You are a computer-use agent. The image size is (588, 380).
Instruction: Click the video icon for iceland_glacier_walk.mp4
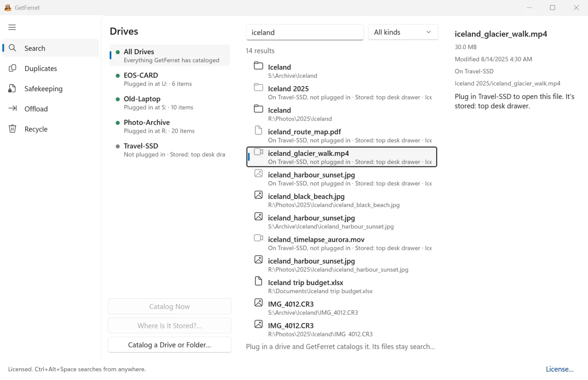click(x=259, y=152)
